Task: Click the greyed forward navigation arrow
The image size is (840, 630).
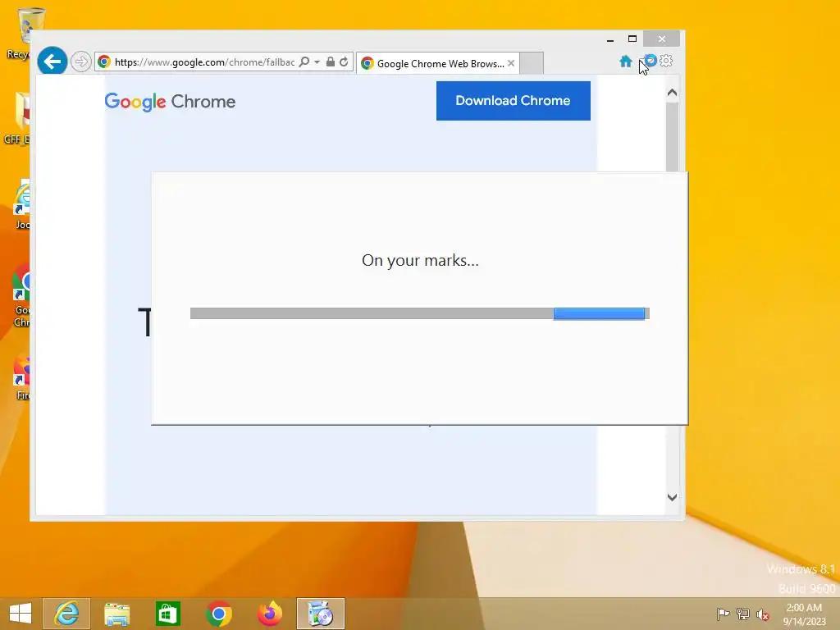Action: click(x=81, y=62)
